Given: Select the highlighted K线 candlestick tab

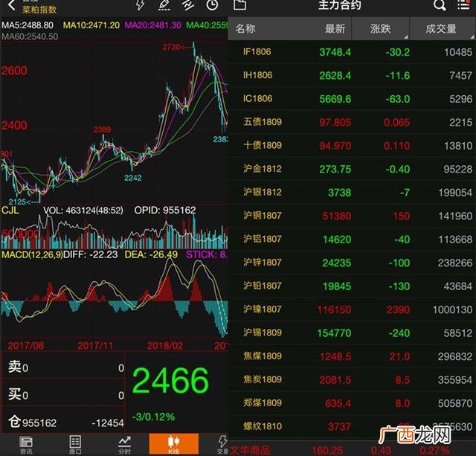Looking at the screenshot, I should pos(173,444).
